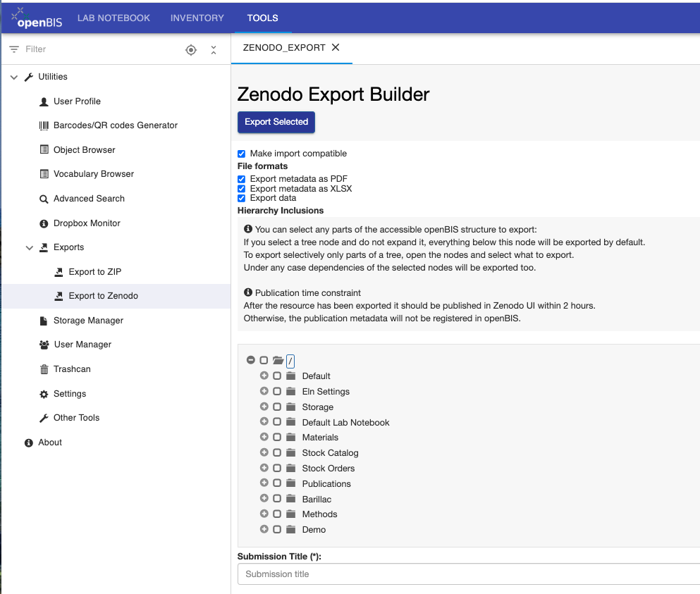This screenshot has height=594, width=700.
Task: Uncheck the Export data checkbox
Action: coord(242,198)
